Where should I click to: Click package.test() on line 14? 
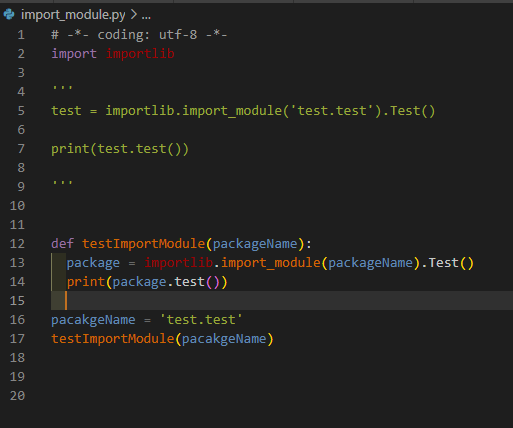(166, 282)
